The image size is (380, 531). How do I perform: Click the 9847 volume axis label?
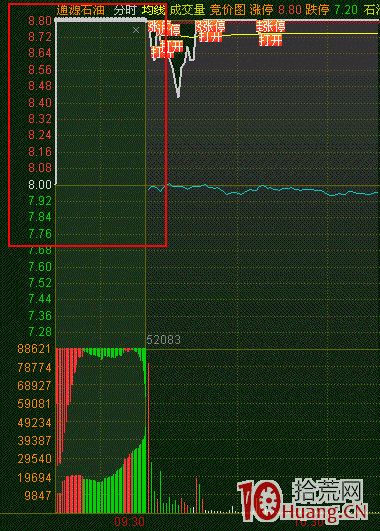point(37,496)
